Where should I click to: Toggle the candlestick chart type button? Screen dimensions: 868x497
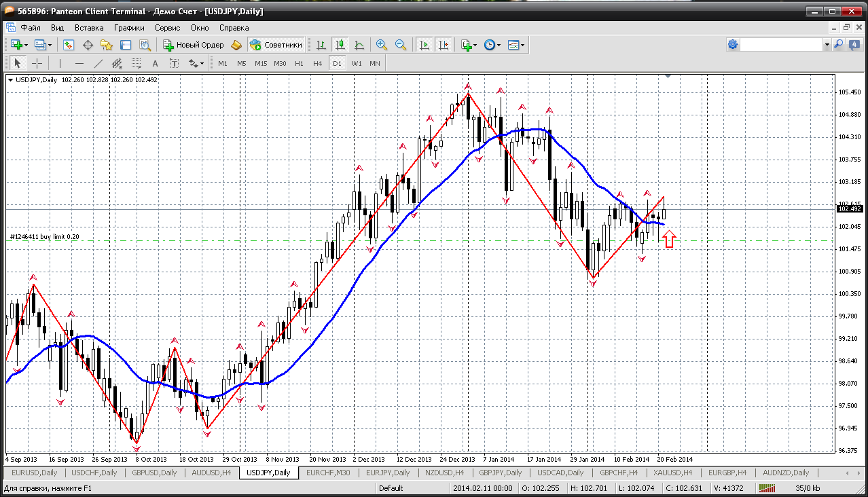[x=340, y=45]
